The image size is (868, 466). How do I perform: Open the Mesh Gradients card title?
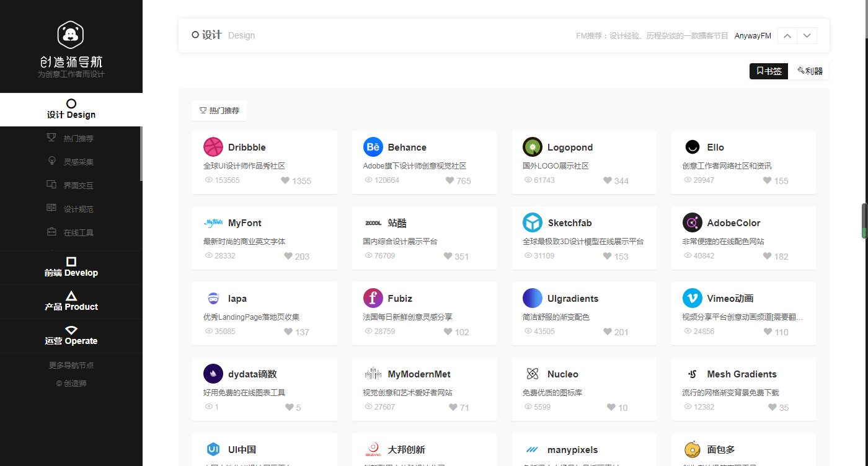(x=742, y=374)
